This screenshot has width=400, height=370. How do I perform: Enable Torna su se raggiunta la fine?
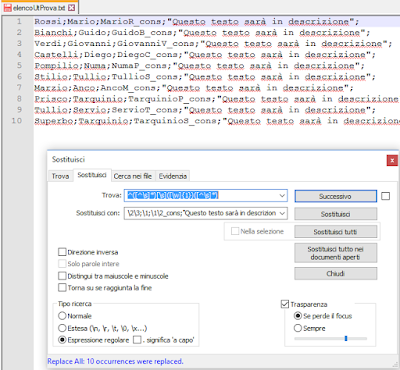62,287
